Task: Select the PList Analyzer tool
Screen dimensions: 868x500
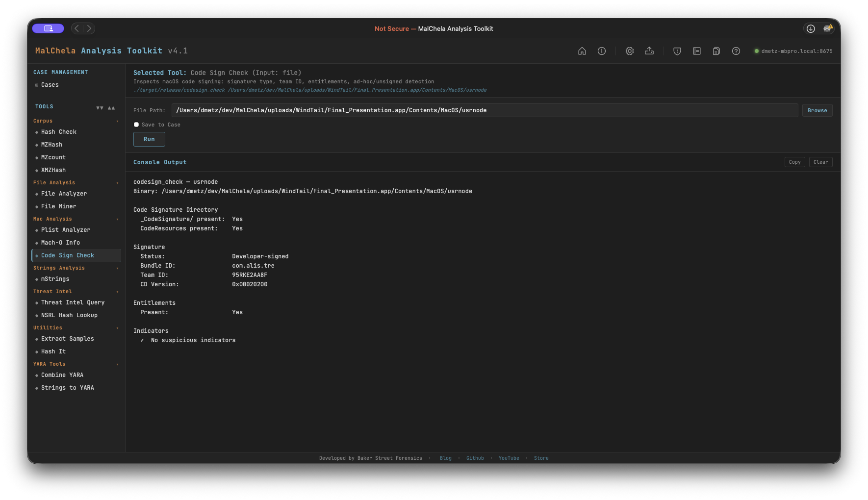Action: pos(76,230)
